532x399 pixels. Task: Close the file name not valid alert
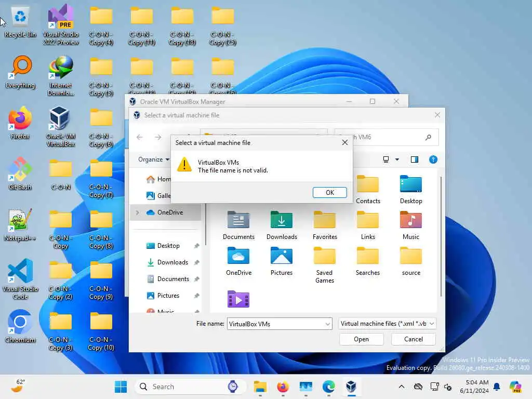[x=345, y=142]
